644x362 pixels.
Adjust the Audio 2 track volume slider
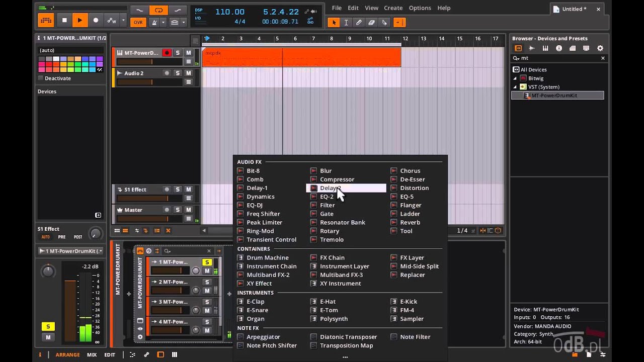click(149, 82)
